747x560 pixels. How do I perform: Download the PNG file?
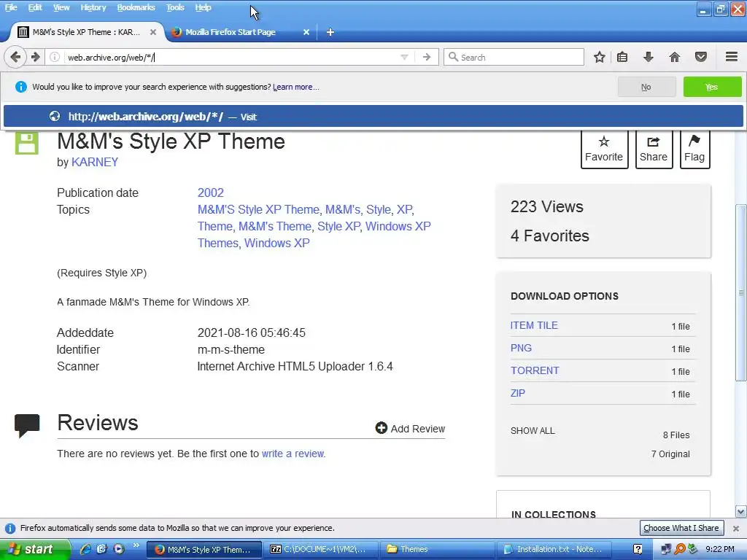[x=521, y=348]
